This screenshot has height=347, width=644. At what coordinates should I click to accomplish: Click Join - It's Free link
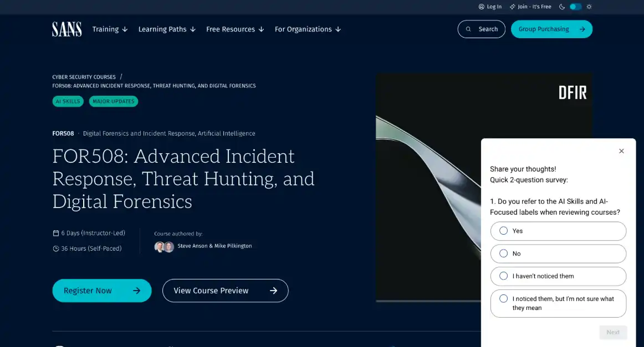530,7
